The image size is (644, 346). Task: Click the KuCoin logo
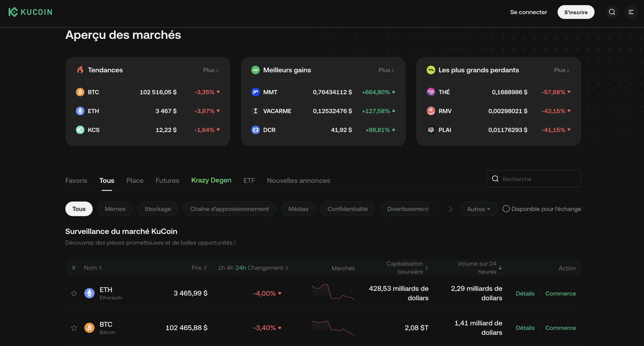(x=30, y=12)
